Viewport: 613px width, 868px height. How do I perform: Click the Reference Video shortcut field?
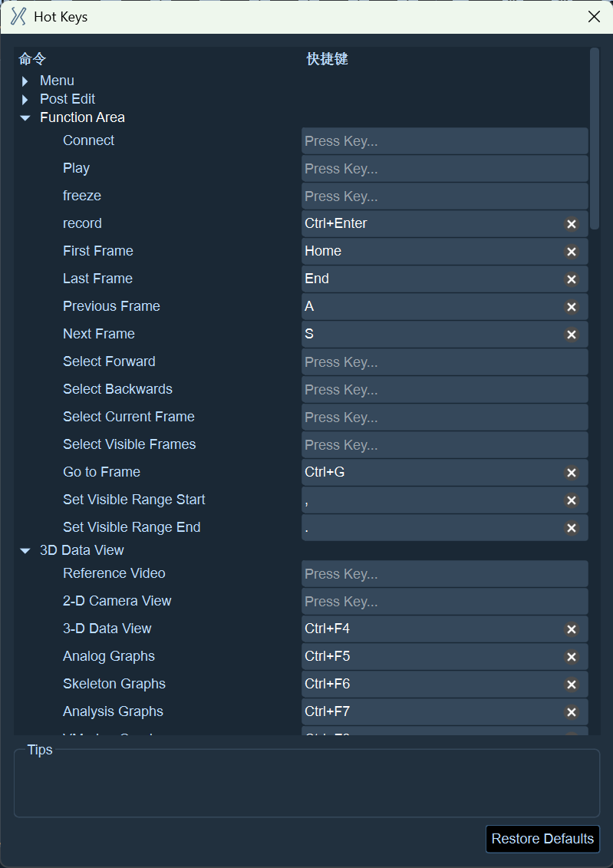(444, 573)
